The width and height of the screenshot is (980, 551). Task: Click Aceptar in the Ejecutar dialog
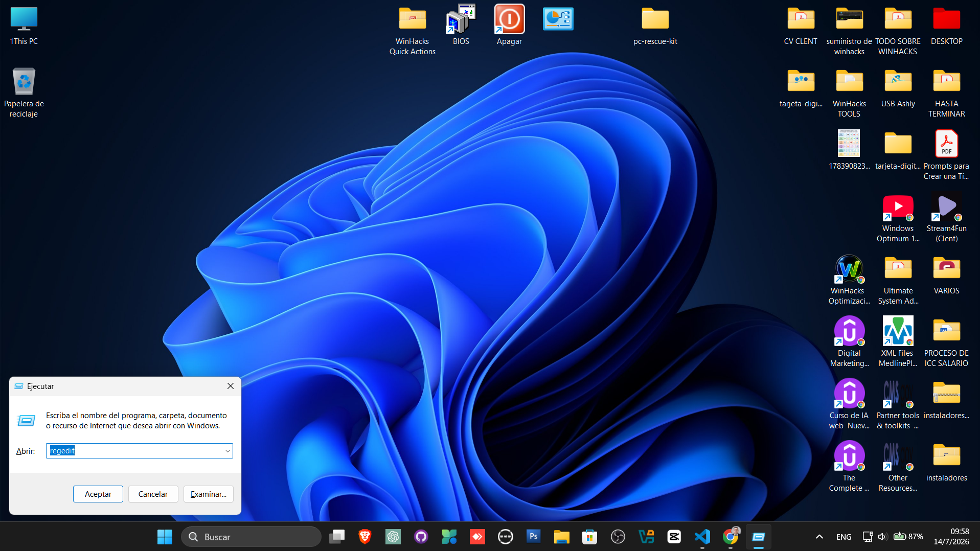pyautogui.click(x=98, y=494)
